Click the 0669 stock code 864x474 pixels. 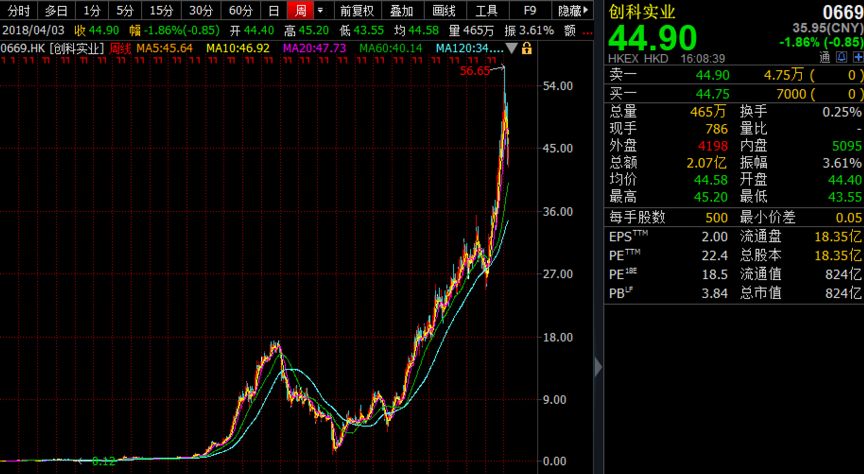point(843,12)
